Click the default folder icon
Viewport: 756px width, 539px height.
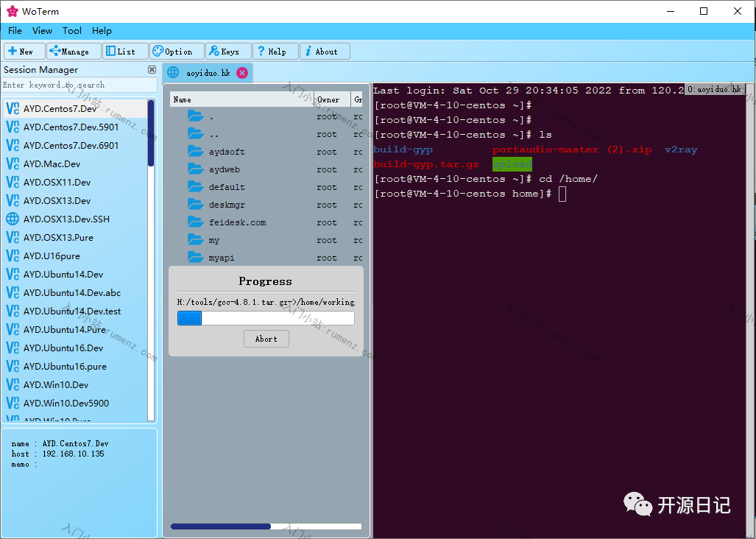[x=195, y=186]
